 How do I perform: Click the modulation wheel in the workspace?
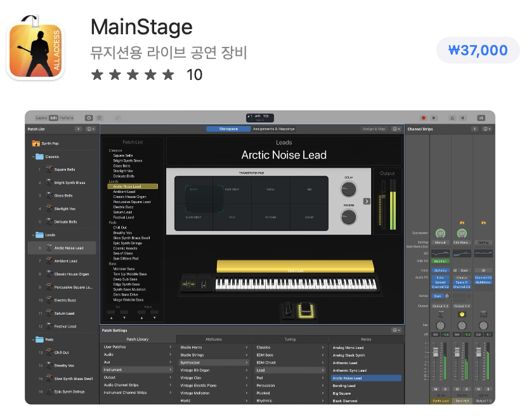204,284
